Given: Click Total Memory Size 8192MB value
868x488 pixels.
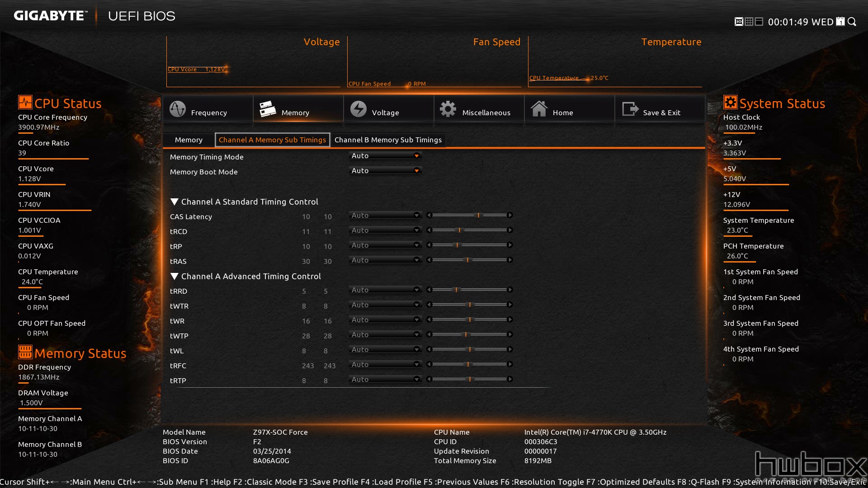Looking at the screenshot, I should (x=538, y=460).
